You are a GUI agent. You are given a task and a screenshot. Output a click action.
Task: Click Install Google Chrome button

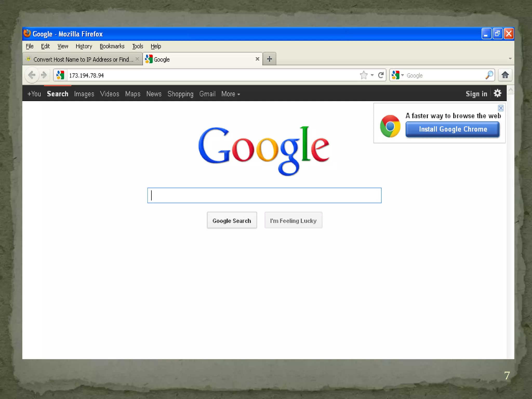click(452, 129)
